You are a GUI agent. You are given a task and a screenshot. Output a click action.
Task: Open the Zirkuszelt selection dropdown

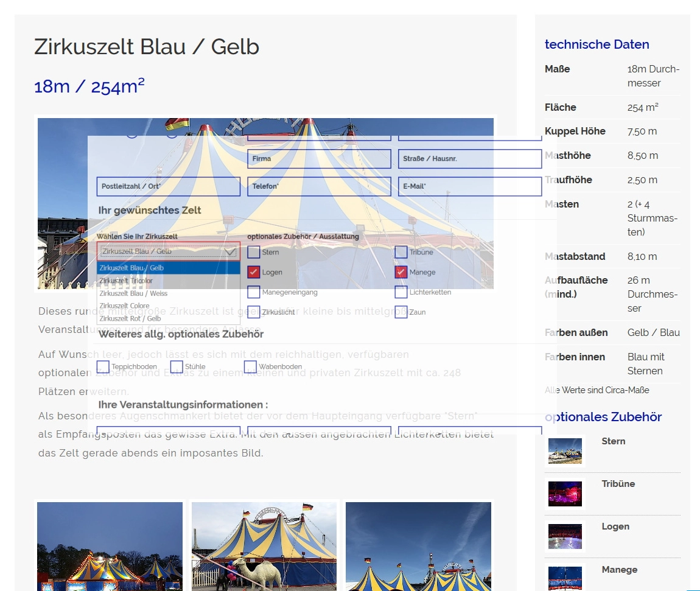(x=168, y=251)
